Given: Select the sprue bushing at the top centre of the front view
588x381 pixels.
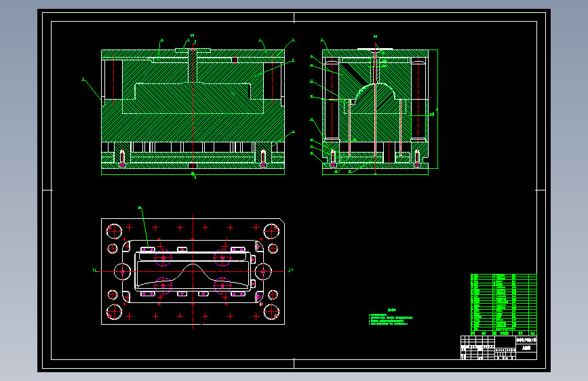Looking at the screenshot, I should [193, 66].
